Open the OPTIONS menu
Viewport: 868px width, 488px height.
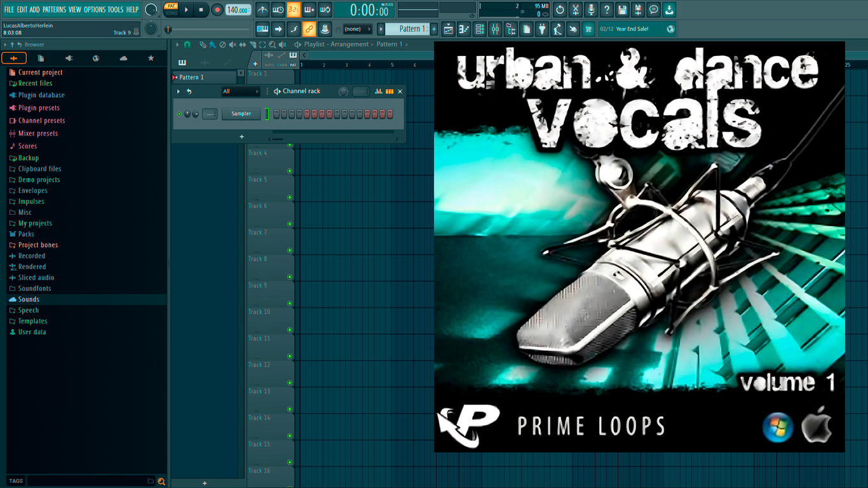coord(95,10)
